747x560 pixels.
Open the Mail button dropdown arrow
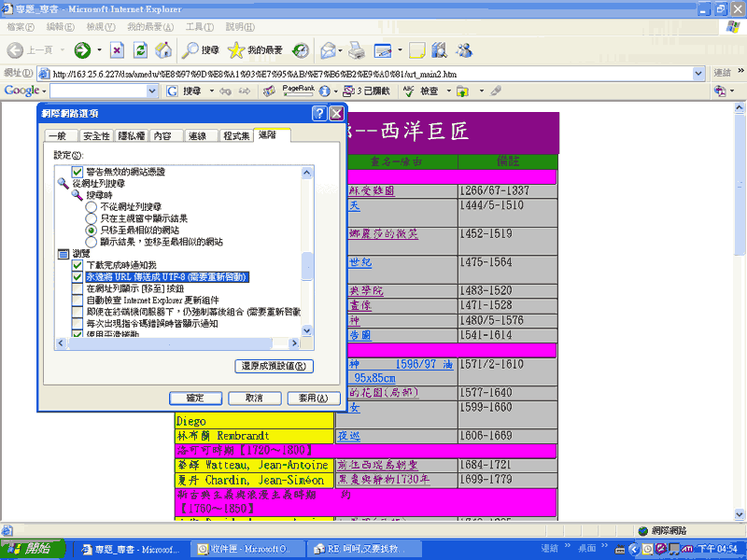pyautogui.click(x=344, y=50)
